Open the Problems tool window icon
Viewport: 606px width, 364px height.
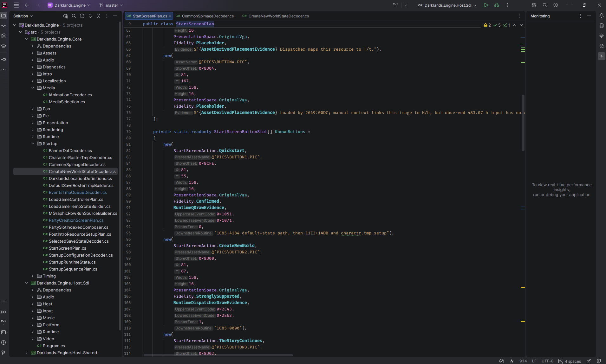pos(4,342)
